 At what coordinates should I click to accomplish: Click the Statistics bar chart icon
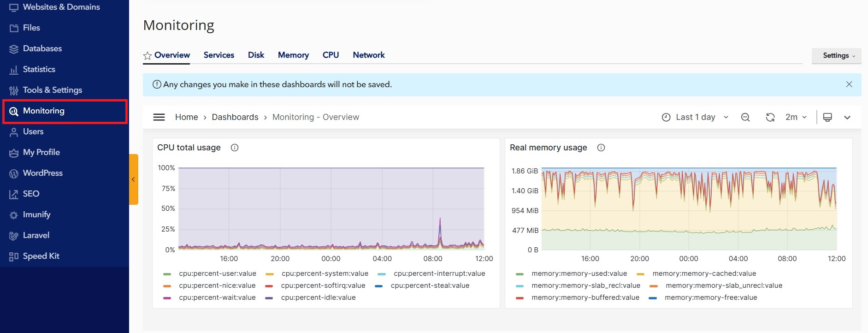(14, 70)
